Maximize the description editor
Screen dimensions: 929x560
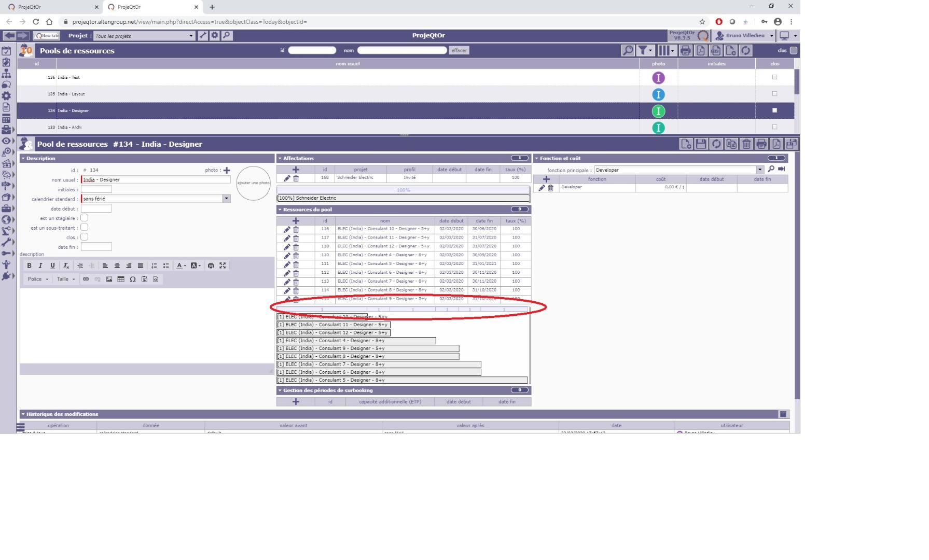pyautogui.click(x=223, y=265)
